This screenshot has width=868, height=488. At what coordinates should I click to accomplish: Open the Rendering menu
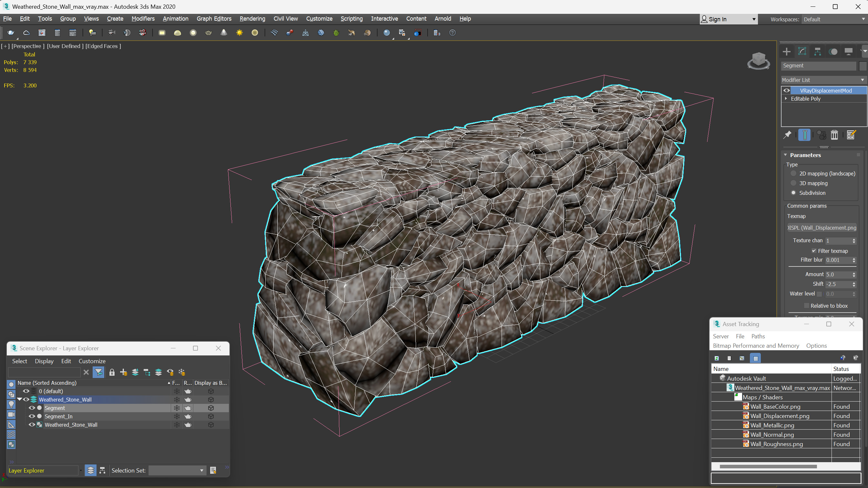click(x=252, y=18)
